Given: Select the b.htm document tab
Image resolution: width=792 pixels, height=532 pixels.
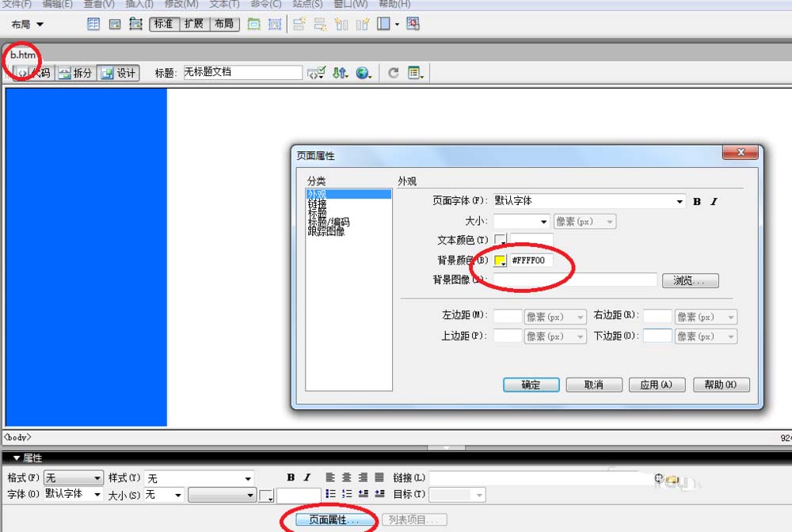Looking at the screenshot, I should [x=23, y=55].
